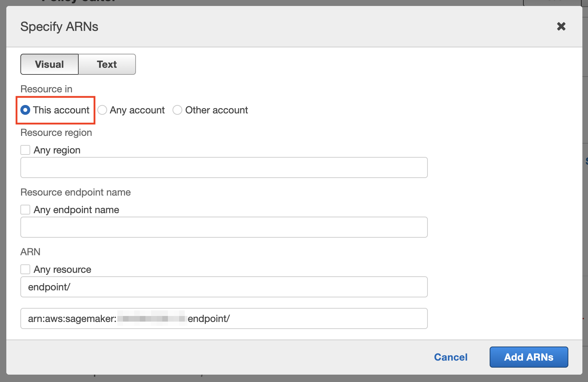
Task: Choose the "Any account" option
Action: 102,110
